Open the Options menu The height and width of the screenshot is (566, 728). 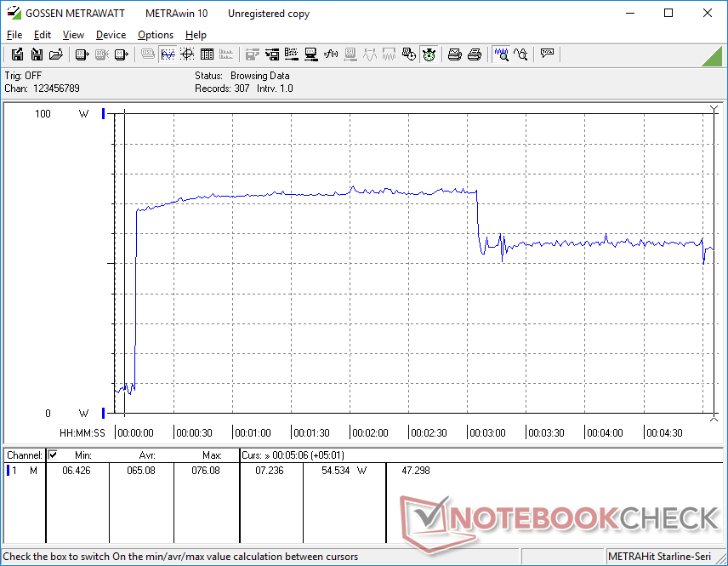coord(156,35)
